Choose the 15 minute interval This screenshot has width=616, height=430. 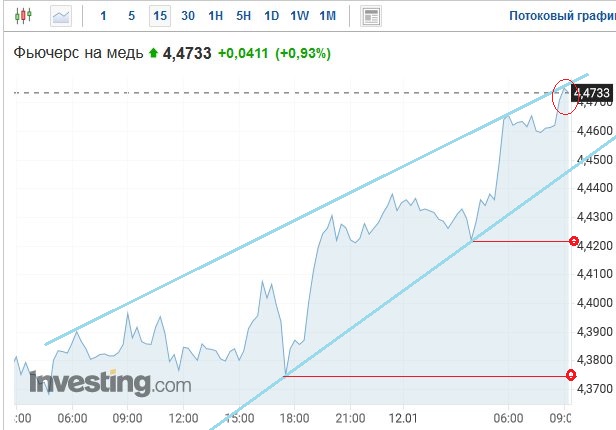[x=160, y=16]
